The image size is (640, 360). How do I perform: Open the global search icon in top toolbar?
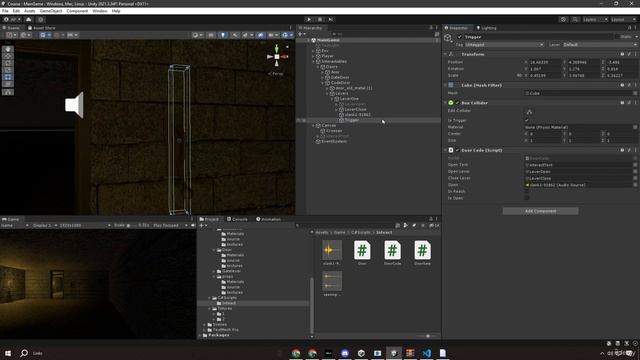pyautogui.click(x=575, y=19)
